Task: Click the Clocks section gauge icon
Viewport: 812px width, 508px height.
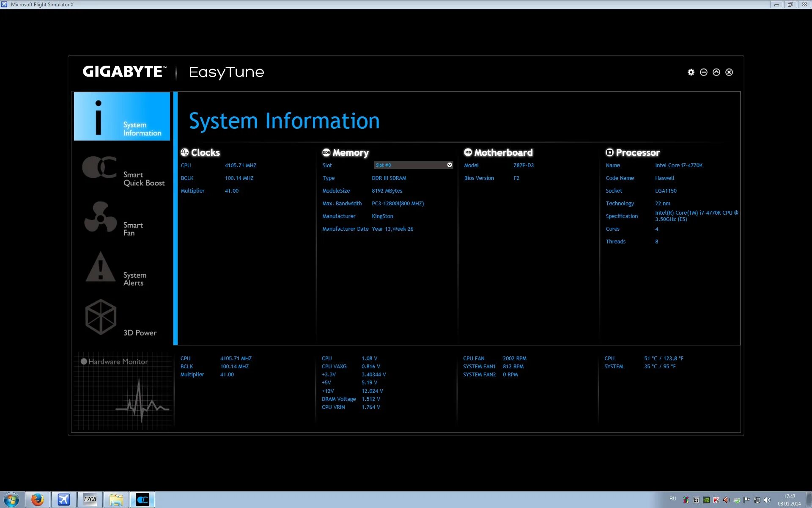Action: (x=185, y=152)
